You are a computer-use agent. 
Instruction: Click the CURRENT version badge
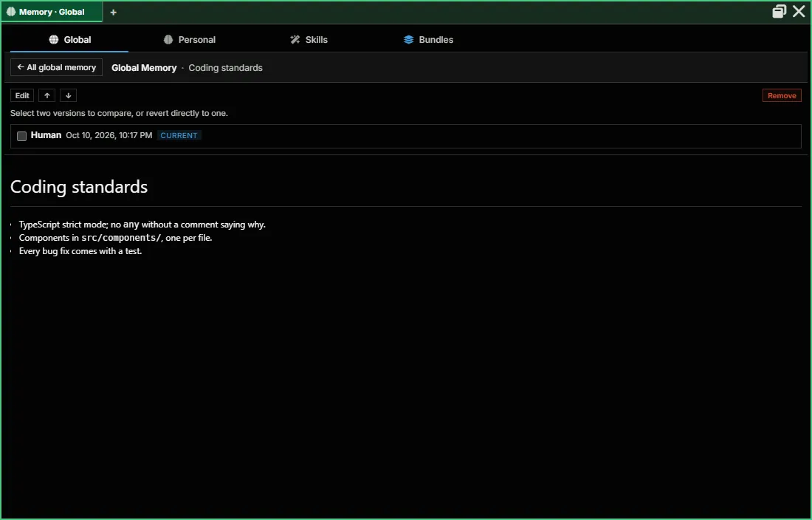click(179, 135)
